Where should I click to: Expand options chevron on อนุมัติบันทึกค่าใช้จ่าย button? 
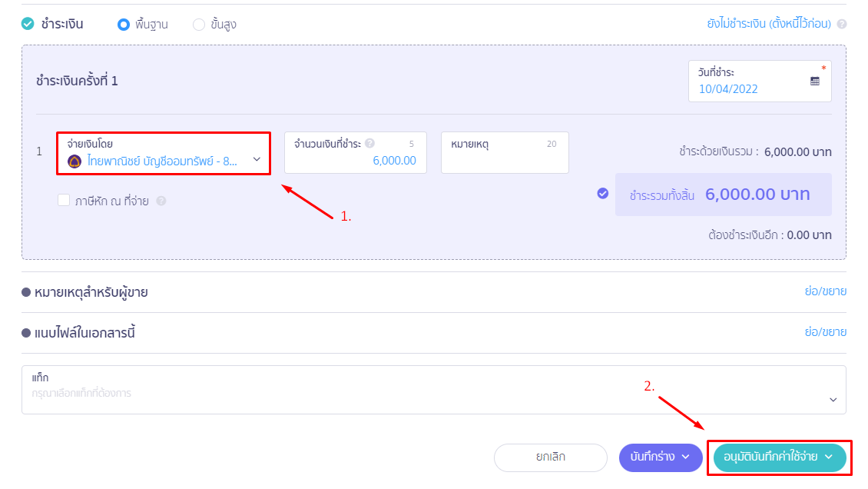(828, 457)
